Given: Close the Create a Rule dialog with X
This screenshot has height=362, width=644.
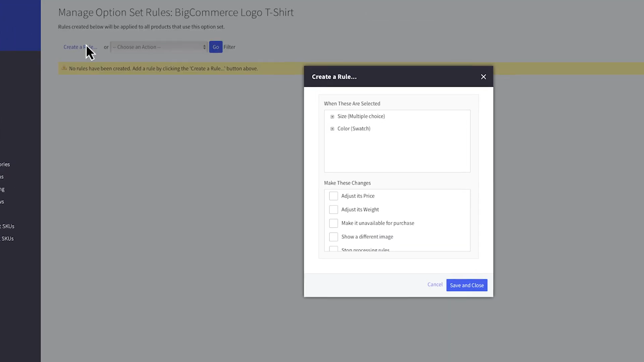Looking at the screenshot, I should click(483, 77).
